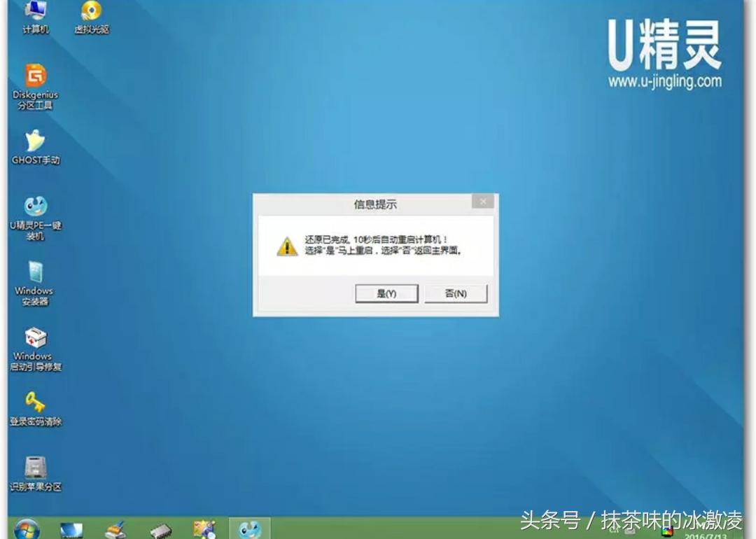Click 否(N) to return to main interface
Viewport: 756px width, 539px height.
coord(456,293)
